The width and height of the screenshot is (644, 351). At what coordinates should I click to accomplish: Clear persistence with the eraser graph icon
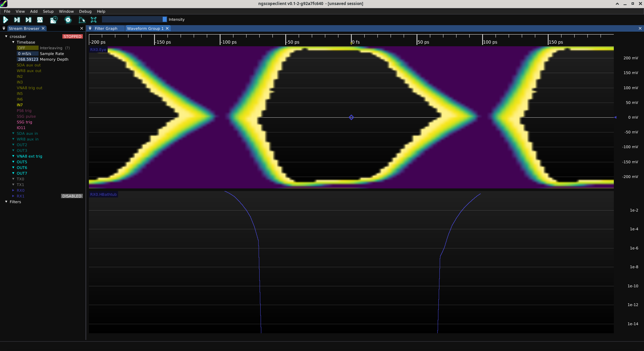(x=82, y=20)
